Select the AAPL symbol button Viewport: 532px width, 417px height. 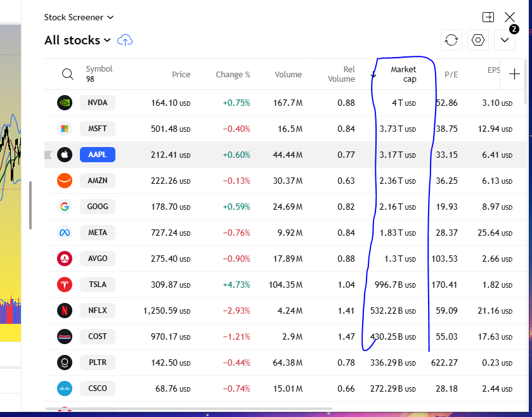pos(97,155)
